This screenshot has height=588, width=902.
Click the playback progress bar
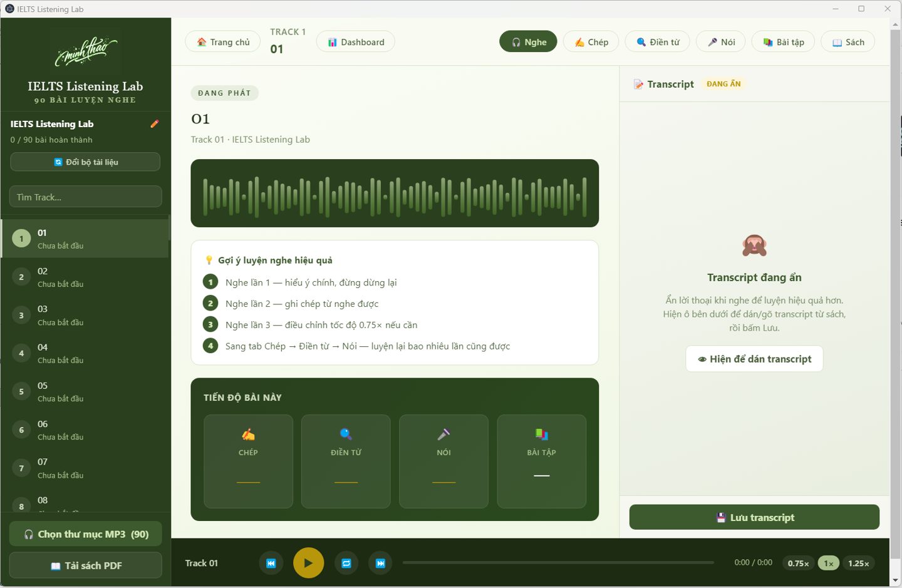pyautogui.click(x=558, y=563)
